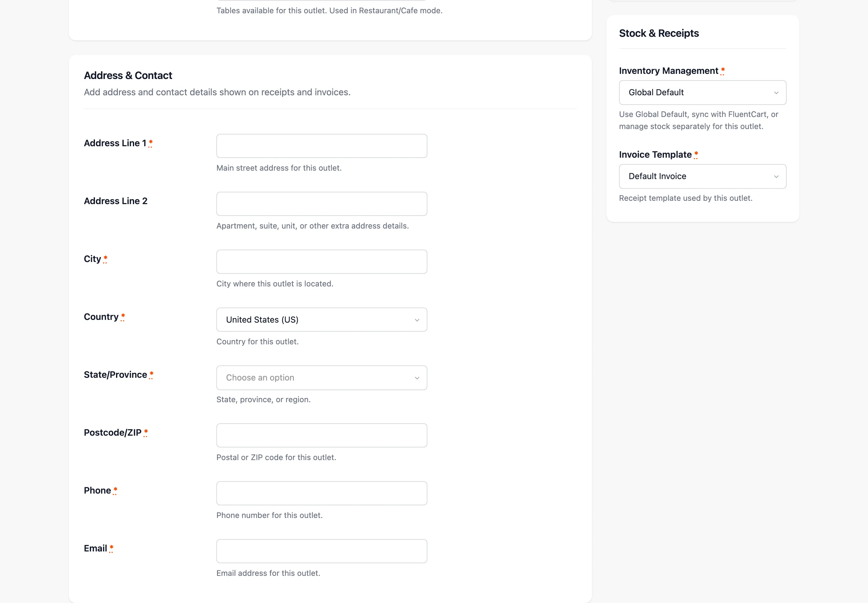Click the "Use Global Default, sync with FluentCart" description
This screenshot has width=868, height=603.
point(699,121)
